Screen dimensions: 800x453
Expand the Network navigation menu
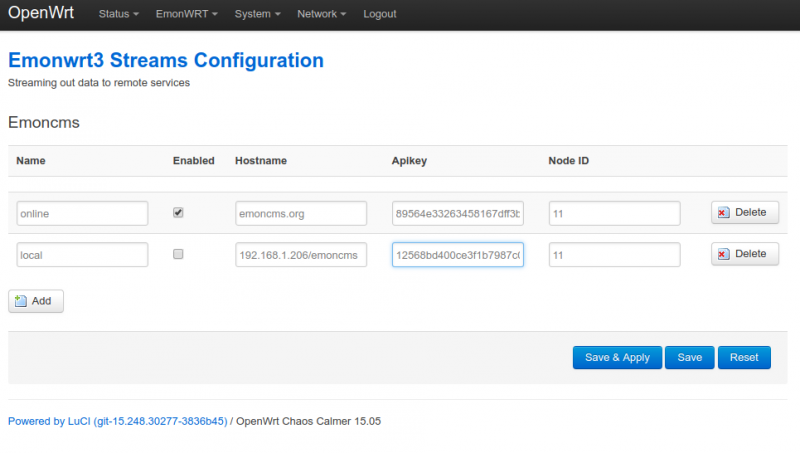pos(321,14)
